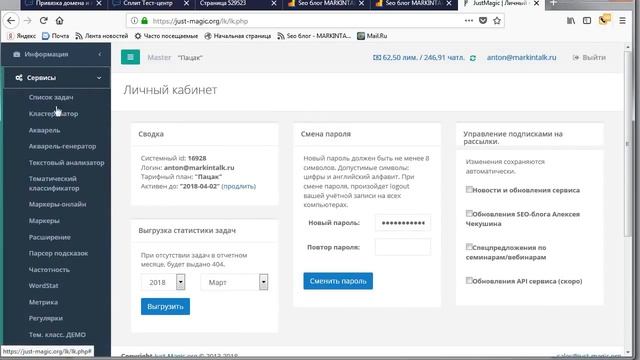
Task: Click the Новый пароль field
Action: click(403, 223)
